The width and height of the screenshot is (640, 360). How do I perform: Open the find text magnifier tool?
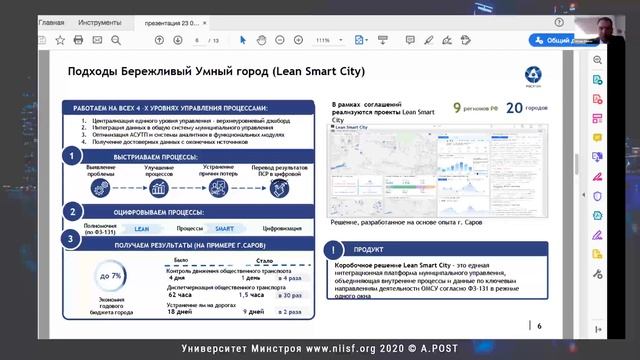pyautogui.click(x=116, y=40)
